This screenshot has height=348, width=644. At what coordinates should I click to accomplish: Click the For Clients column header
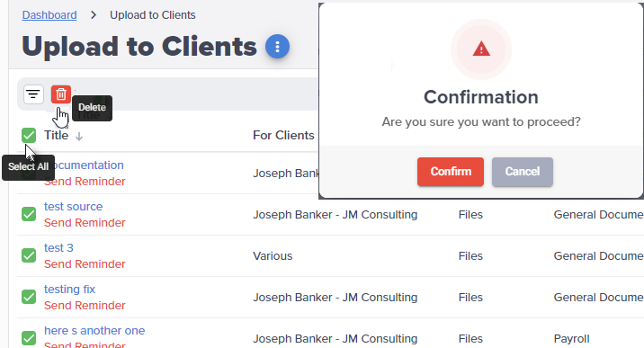(283, 136)
